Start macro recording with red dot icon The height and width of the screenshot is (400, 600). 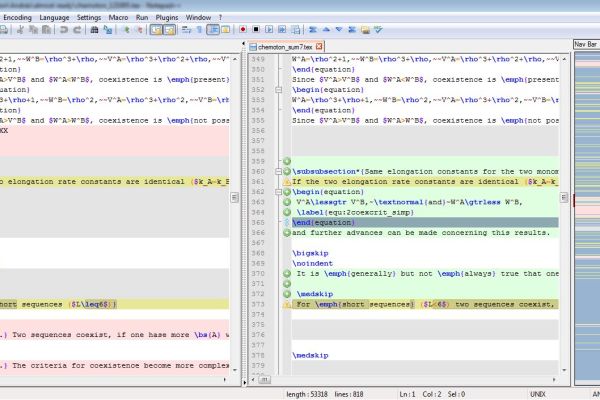(x=243, y=30)
